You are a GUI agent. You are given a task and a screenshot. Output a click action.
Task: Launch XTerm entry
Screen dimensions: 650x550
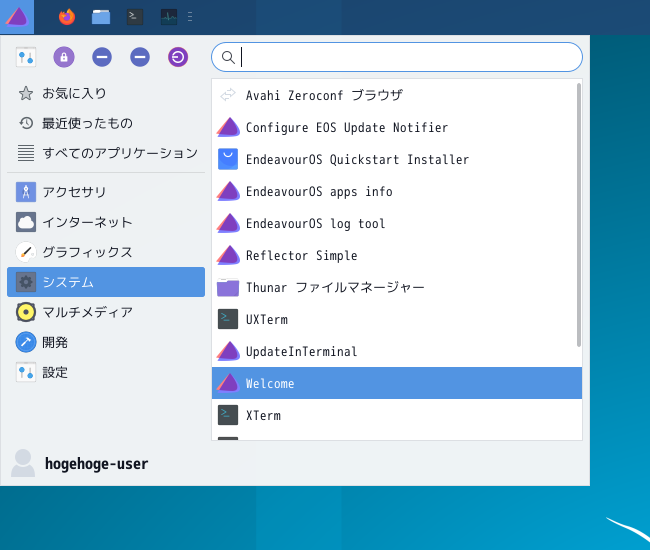coord(397,415)
